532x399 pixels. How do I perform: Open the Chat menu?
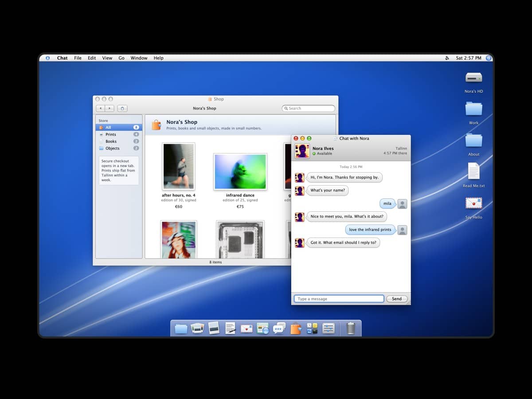click(63, 58)
